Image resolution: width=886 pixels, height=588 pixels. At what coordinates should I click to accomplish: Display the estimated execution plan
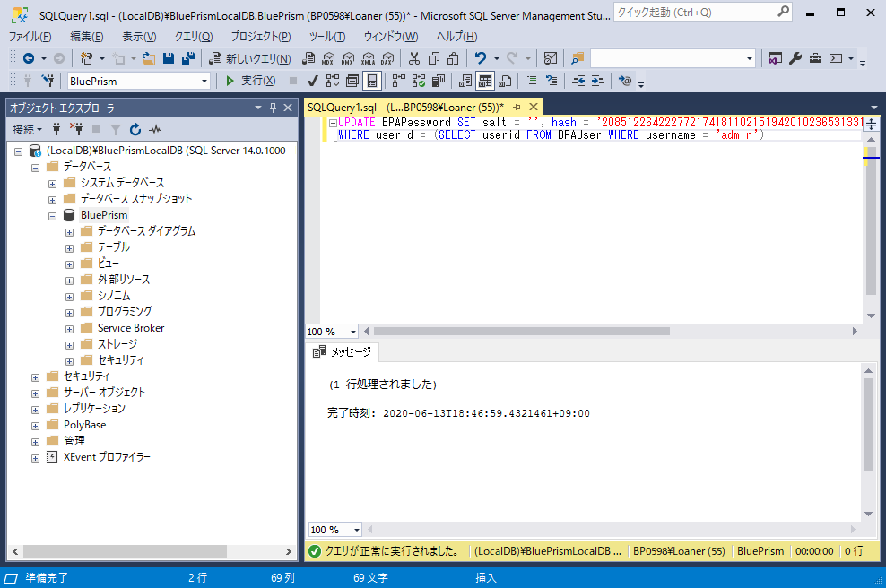(x=334, y=81)
